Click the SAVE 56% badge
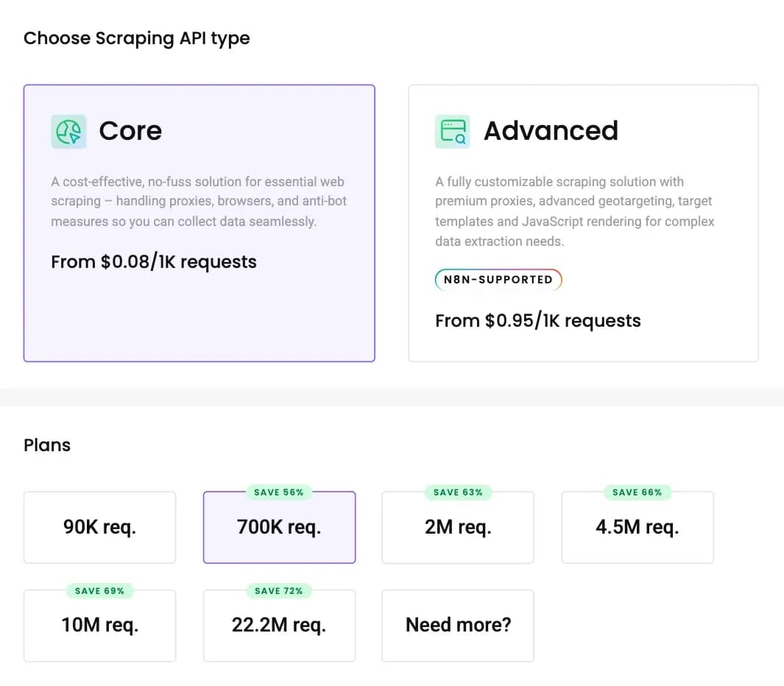 tap(279, 492)
